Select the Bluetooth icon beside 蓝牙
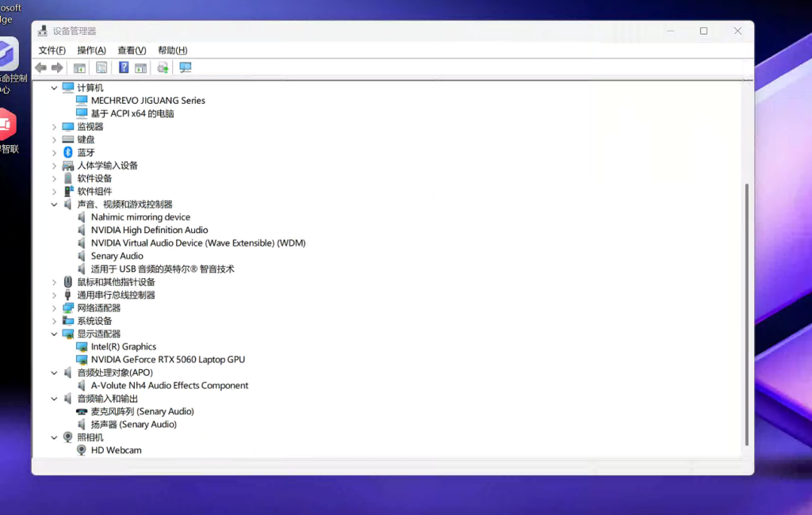 [68, 152]
